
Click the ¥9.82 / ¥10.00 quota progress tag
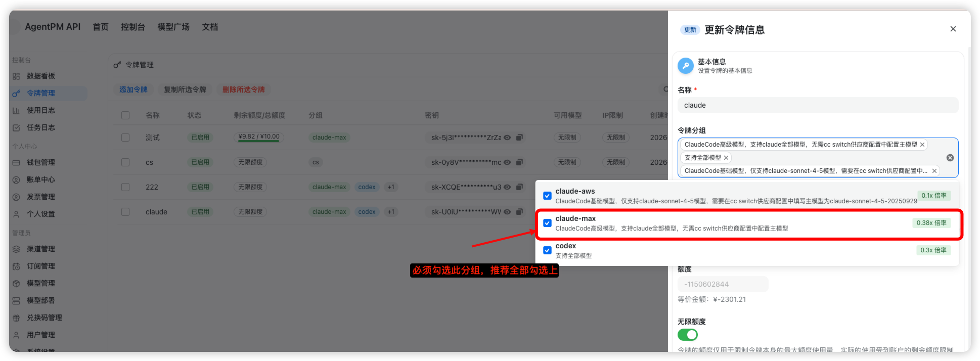pyautogui.click(x=259, y=137)
